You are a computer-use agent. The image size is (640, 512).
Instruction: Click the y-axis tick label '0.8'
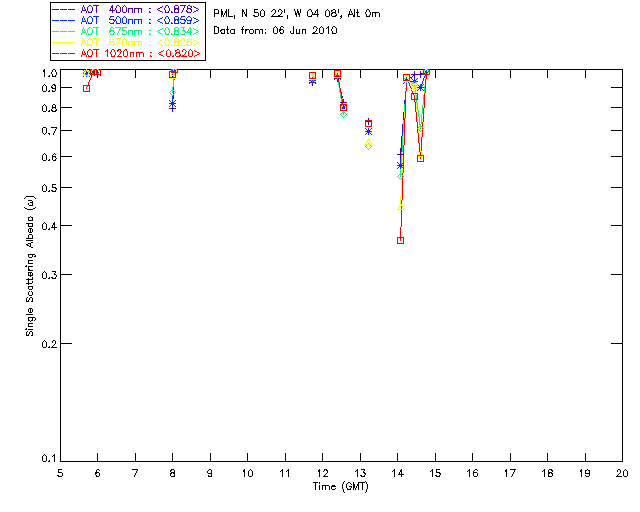coord(49,108)
